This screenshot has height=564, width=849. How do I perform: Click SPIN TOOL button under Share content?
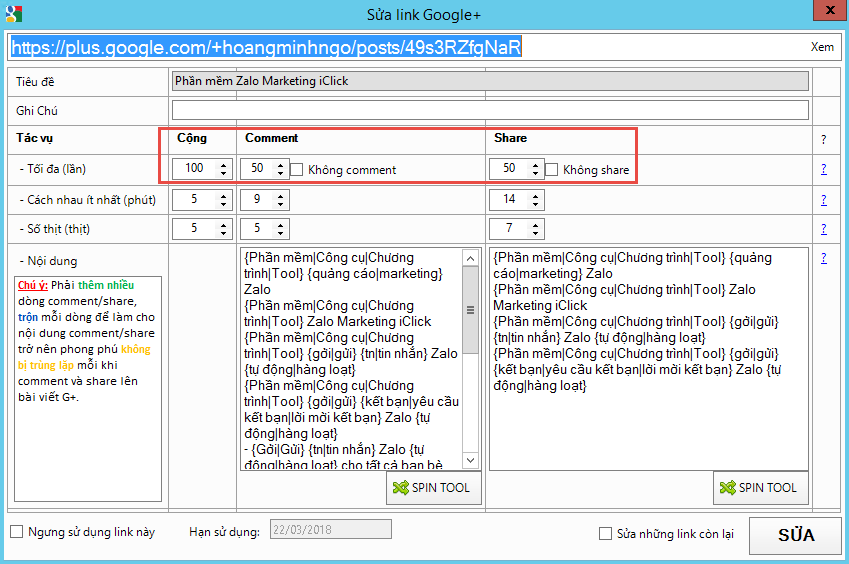(761, 488)
